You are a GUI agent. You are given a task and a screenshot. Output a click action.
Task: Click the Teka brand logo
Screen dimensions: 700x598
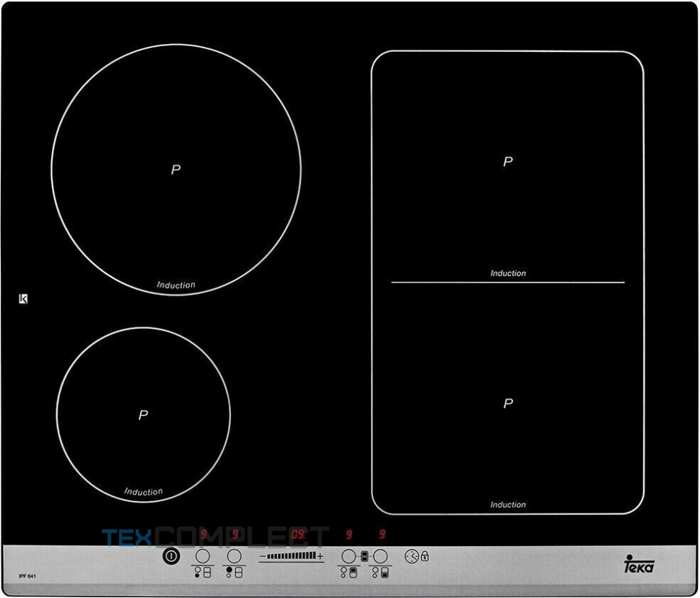pos(639,564)
